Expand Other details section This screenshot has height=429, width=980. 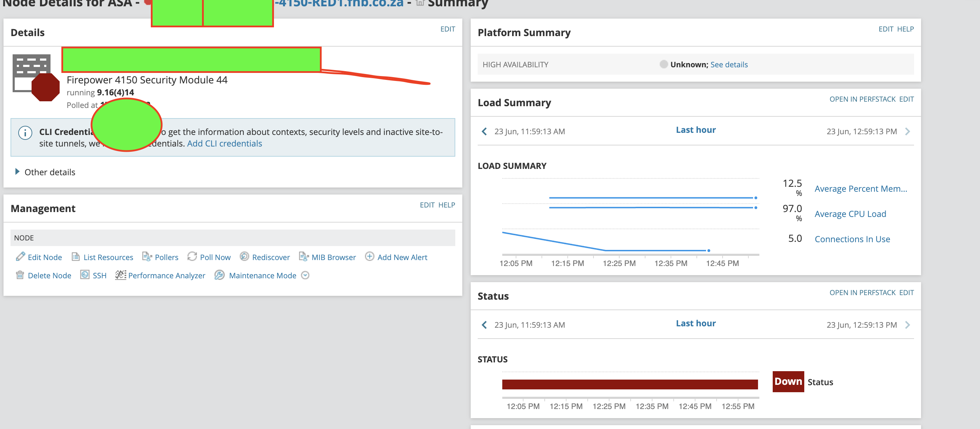tap(17, 172)
